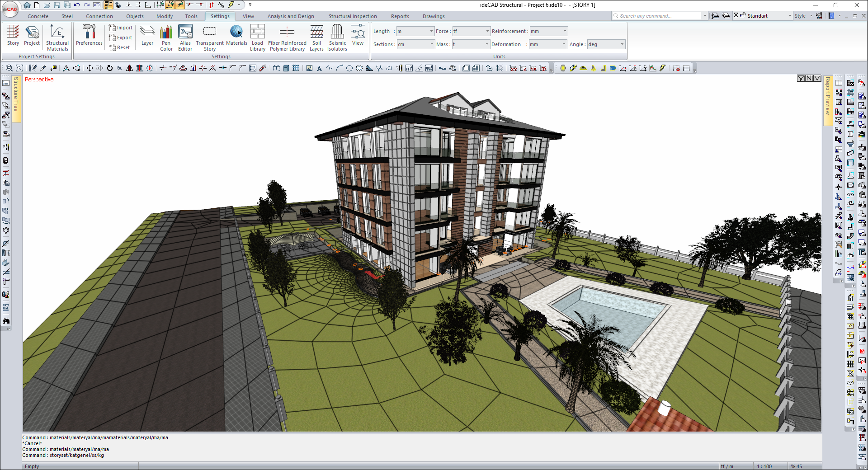868x470 pixels.
Task: Open the Load Library
Action: click(258, 38)
